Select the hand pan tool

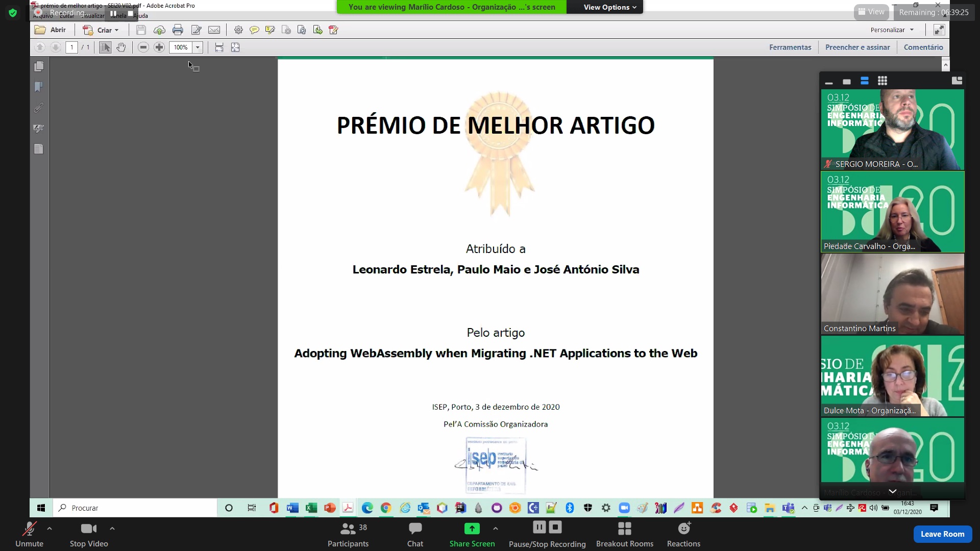coord(121,47)
